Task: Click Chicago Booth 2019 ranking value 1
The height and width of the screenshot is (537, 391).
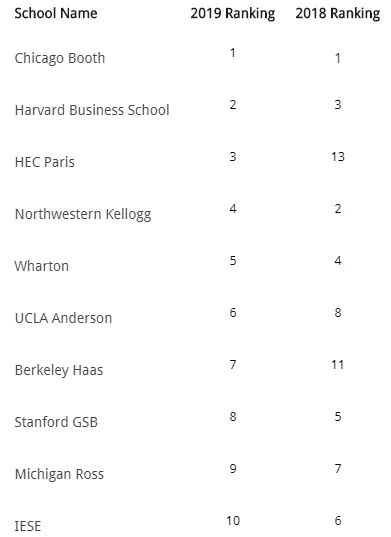Action: coord(233,53)
